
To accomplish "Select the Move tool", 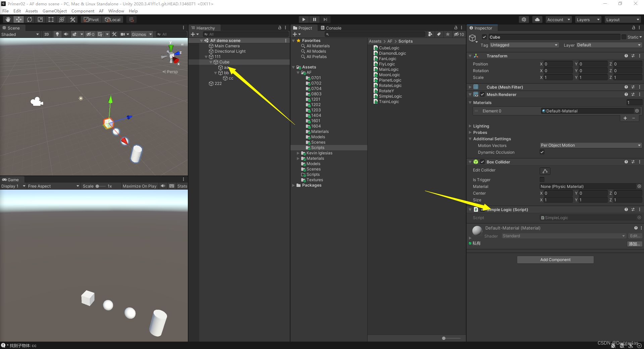I will pos(19,19).
